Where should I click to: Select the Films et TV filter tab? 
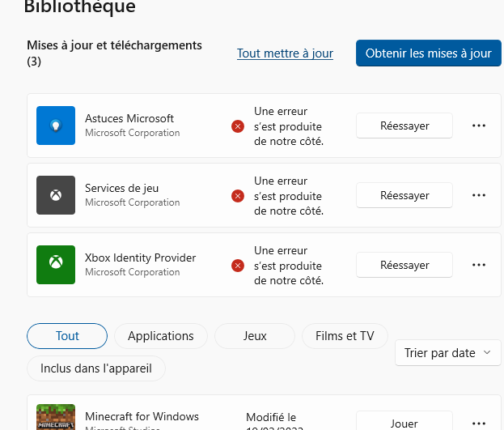tap(345, 336)
